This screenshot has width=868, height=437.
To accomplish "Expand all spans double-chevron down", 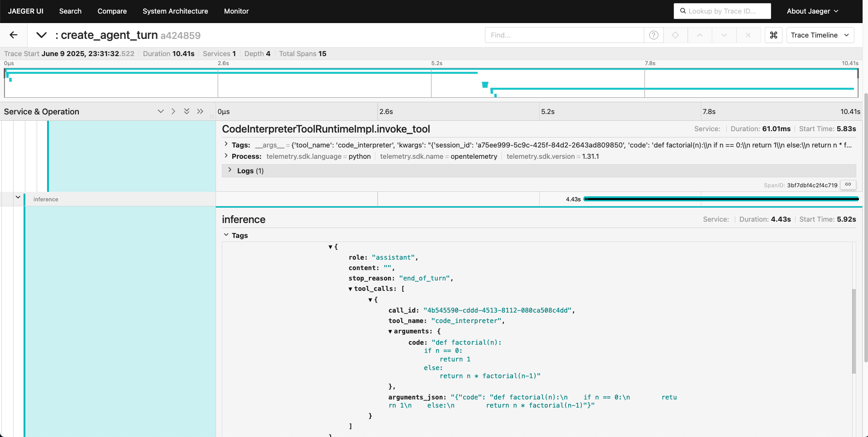I will click(x=187, y=111).
